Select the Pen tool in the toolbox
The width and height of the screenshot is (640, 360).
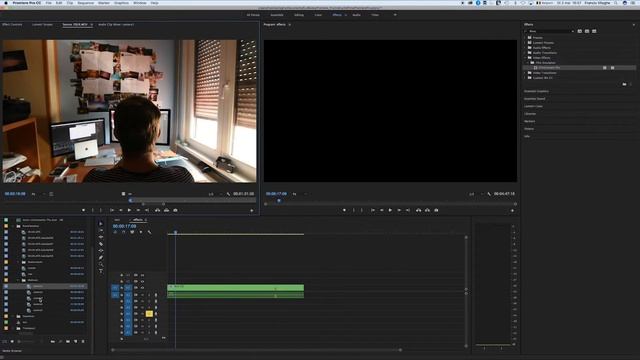click(101, 258)
